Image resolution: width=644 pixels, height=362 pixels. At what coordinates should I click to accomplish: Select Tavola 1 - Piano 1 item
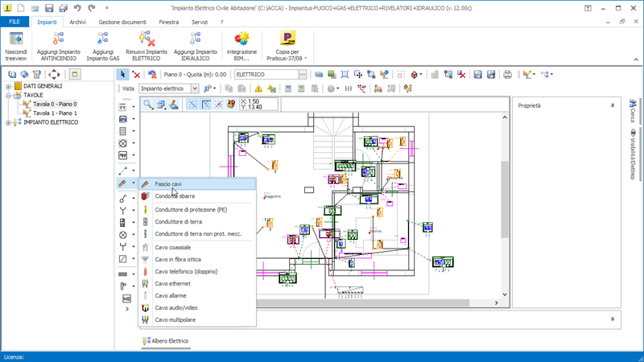tap(55, 113)
